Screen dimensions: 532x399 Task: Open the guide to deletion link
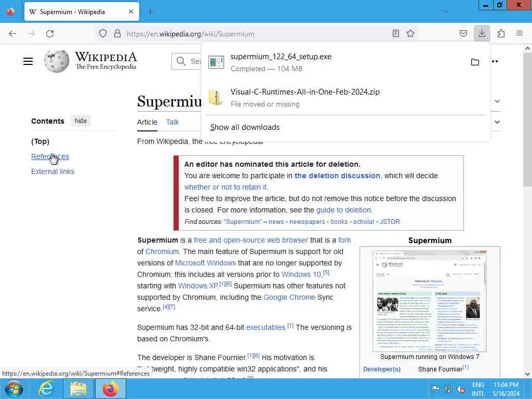pos(344,210)
